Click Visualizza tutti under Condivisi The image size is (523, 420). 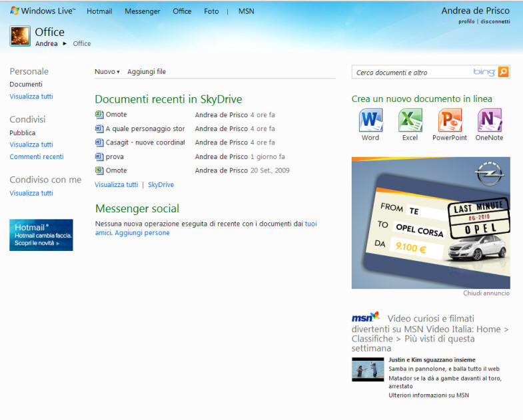[x=31, y=144]
